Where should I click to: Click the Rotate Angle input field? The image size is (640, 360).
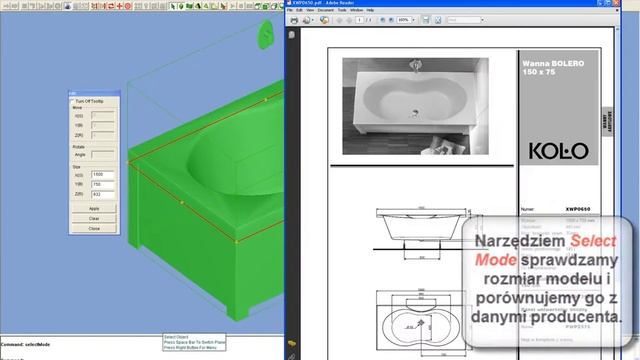pyautogui.click(x=103, y=155)
